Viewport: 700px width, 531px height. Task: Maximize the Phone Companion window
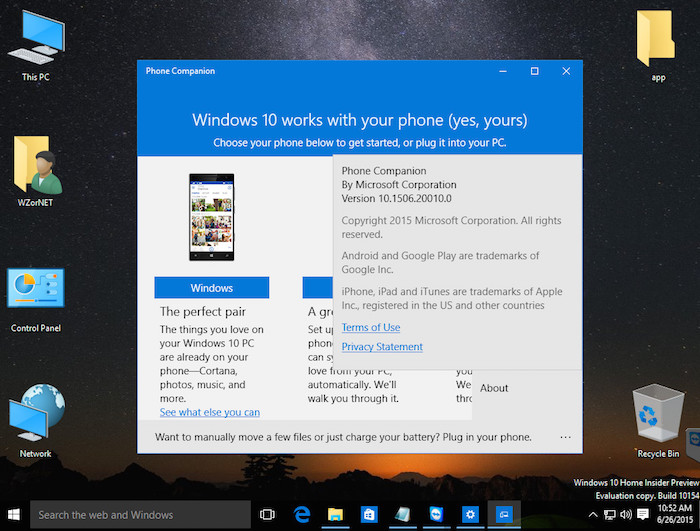point(534,71)
